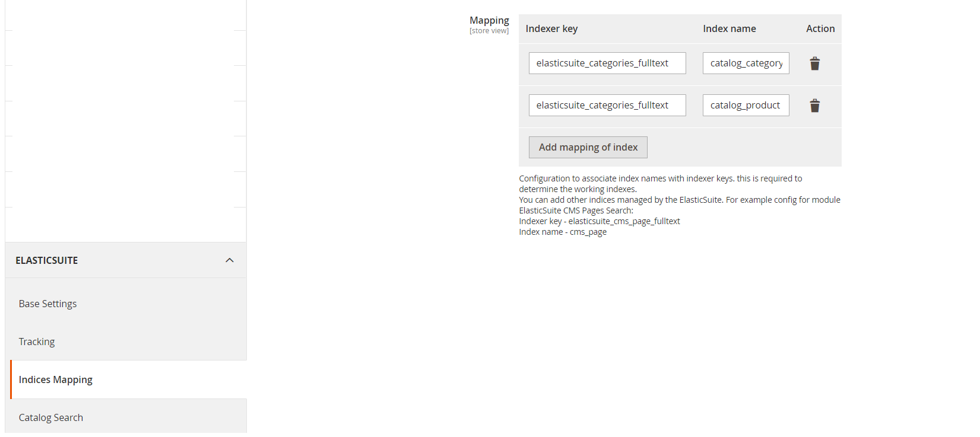
Task: Delete the catalog_category mapping row
Action: [814, 63]
